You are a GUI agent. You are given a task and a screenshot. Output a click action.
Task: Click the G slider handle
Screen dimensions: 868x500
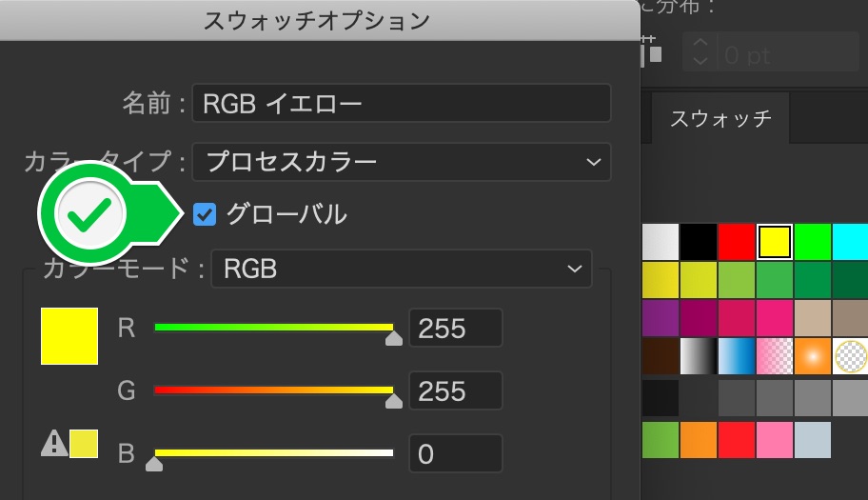pyautogui.click(x=394, y=401)
